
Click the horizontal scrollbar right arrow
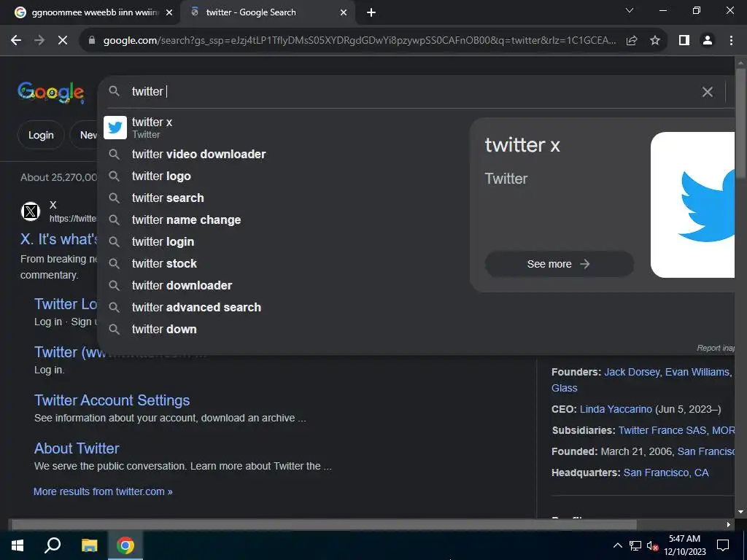coord(729,524)
